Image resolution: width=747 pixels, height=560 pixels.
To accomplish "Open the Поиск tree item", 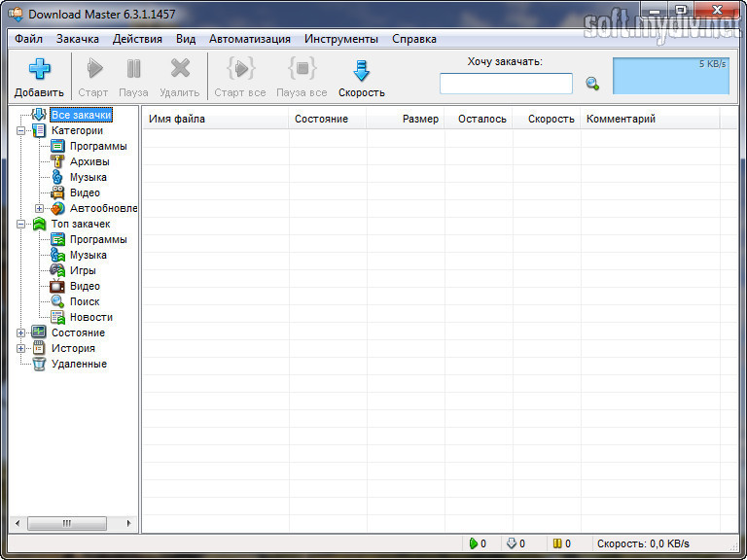I will click(x=85, y=301).
